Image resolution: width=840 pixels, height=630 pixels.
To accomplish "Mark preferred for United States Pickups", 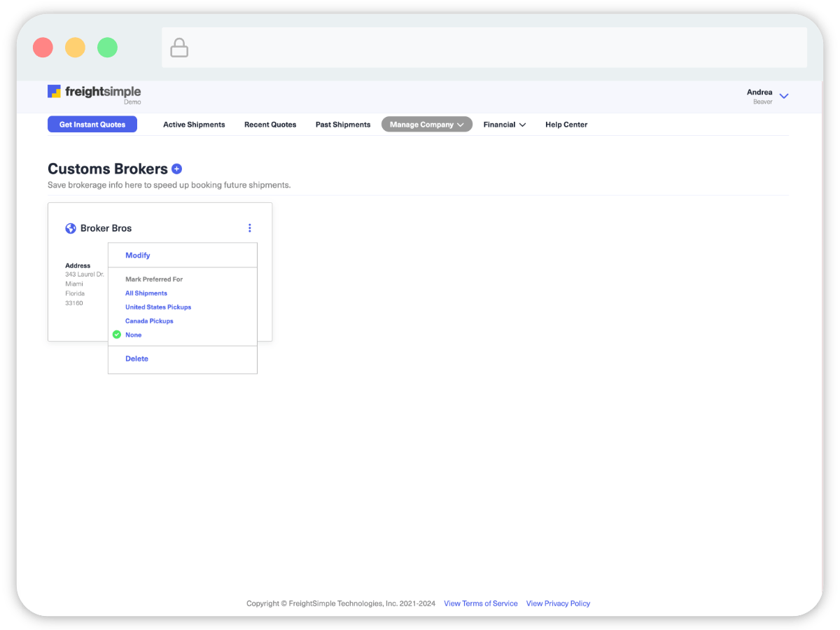I will pyautogui.click(x=158, y=307).
